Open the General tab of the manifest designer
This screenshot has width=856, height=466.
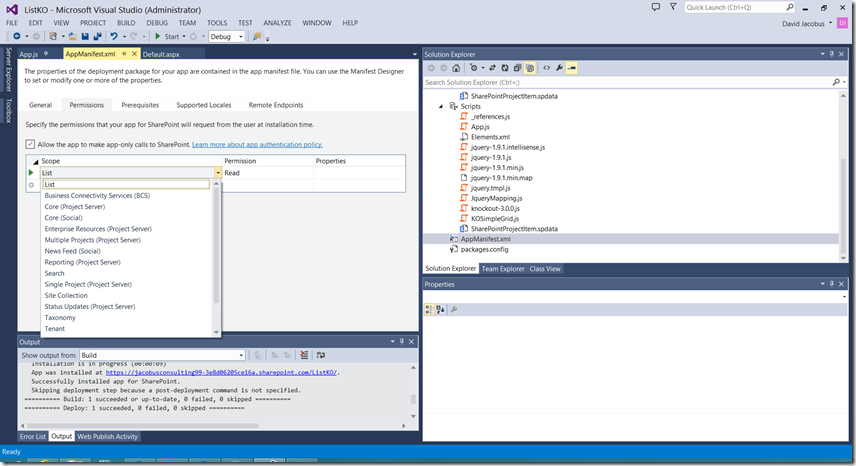[x=40, y=105]
